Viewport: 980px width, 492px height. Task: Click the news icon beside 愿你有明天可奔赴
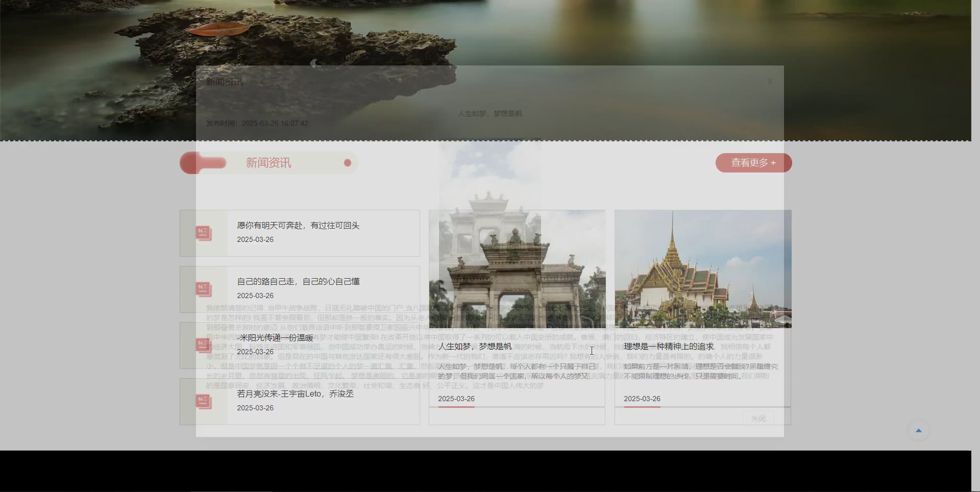click(204, 233)
